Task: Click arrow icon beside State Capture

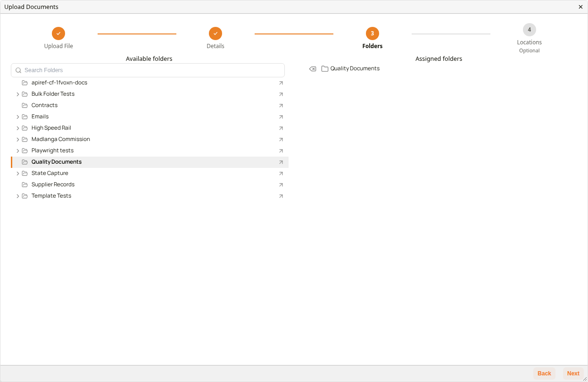Action: click(x=281, y=174)
